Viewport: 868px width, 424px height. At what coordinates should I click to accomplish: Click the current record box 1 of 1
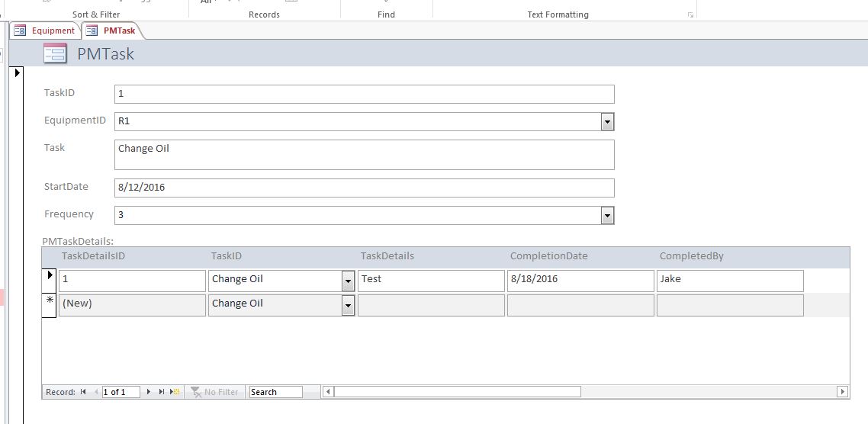tap(121, 392)
